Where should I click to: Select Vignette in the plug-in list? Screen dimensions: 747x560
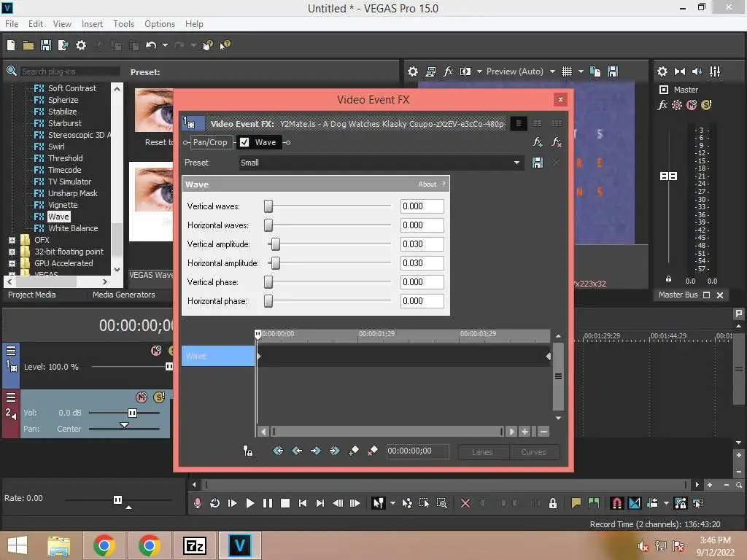pyautogui.click(x=63, y=205)
